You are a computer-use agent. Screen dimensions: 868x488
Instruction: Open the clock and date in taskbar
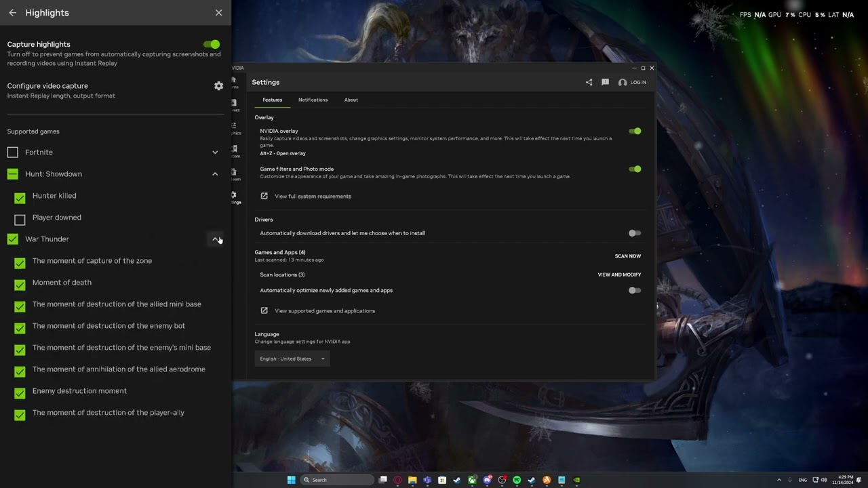click(842, 480)
